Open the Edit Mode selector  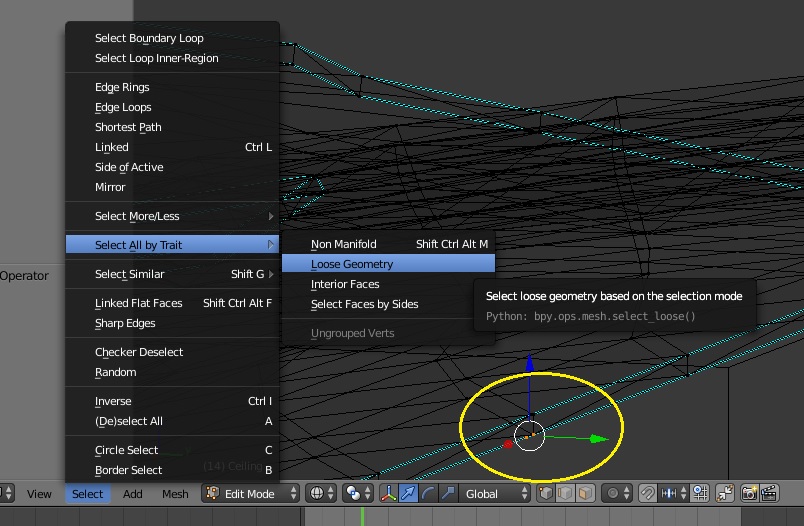coord(250,493)
